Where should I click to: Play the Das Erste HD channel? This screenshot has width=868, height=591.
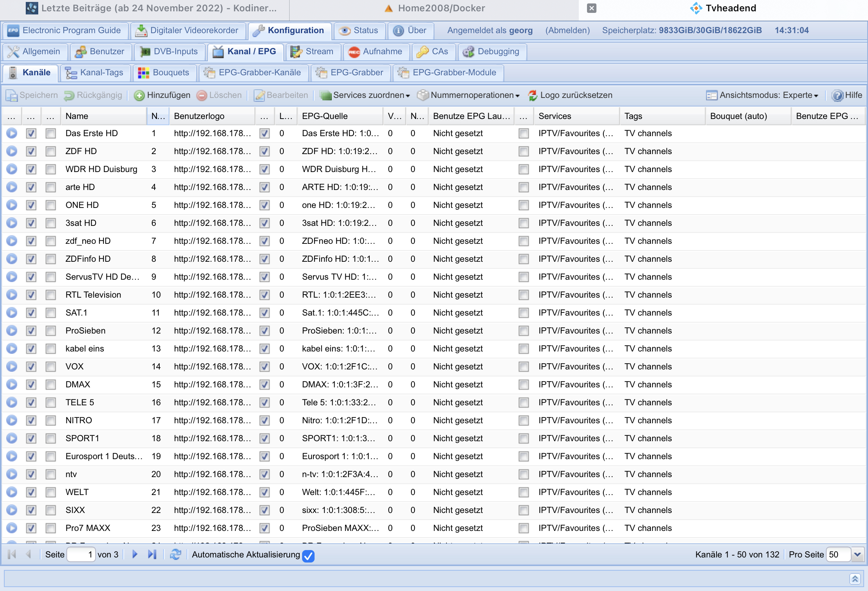[12, 133]
